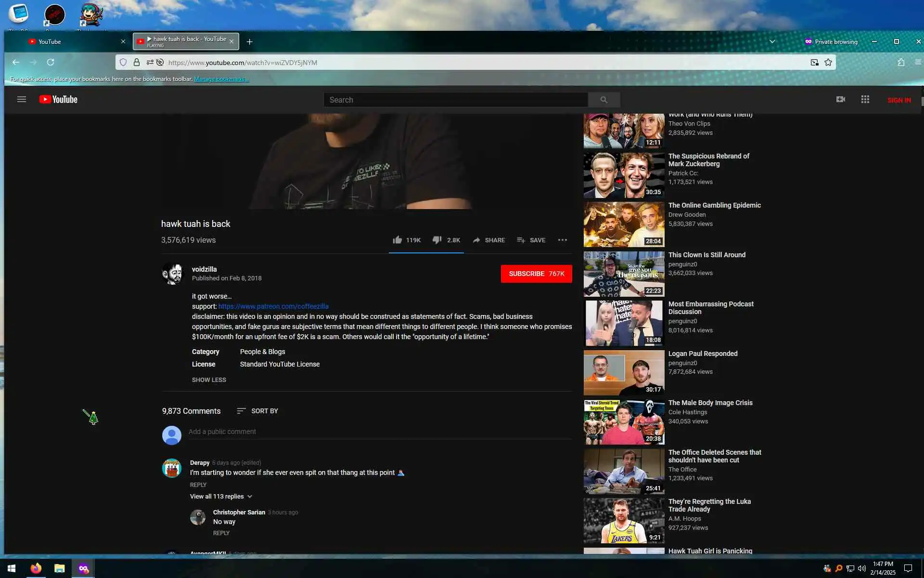Open the three-dot more actions menu

[x=562, y=240]
